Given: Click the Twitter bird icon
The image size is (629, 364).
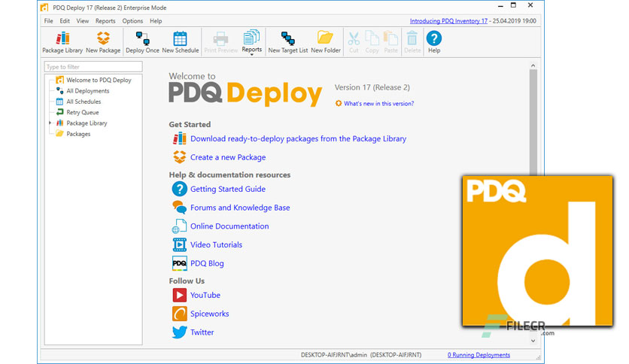Looking at the screenshot, I should coord(179,332).
